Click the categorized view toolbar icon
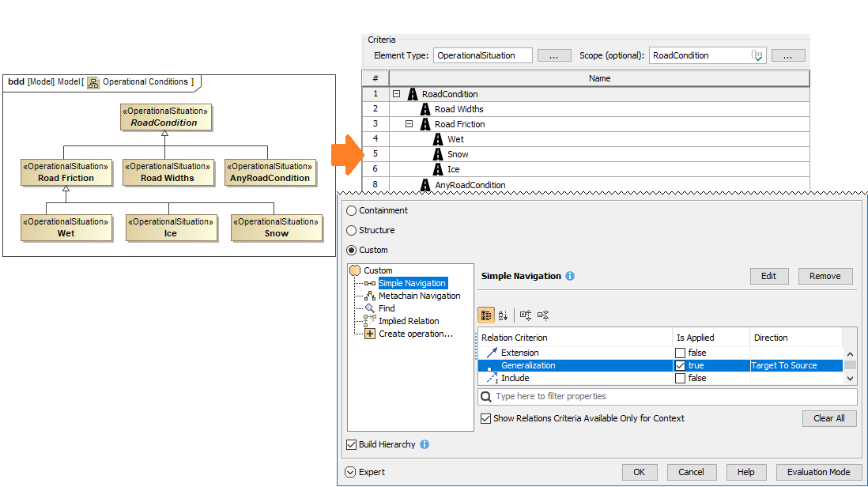868x487 pixels. click(x=487, y=315)
